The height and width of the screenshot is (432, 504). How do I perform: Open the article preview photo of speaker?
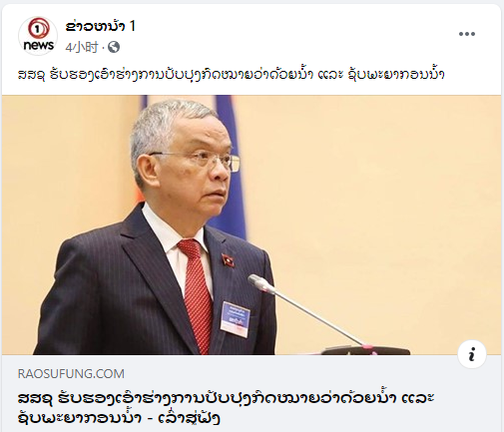pos(252,224)
